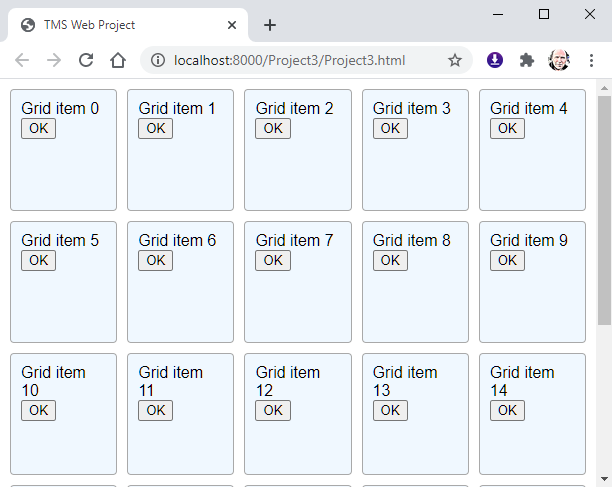Click the localhost address bar URL
This screenshot has width=612, height=487.
[290, 60]
